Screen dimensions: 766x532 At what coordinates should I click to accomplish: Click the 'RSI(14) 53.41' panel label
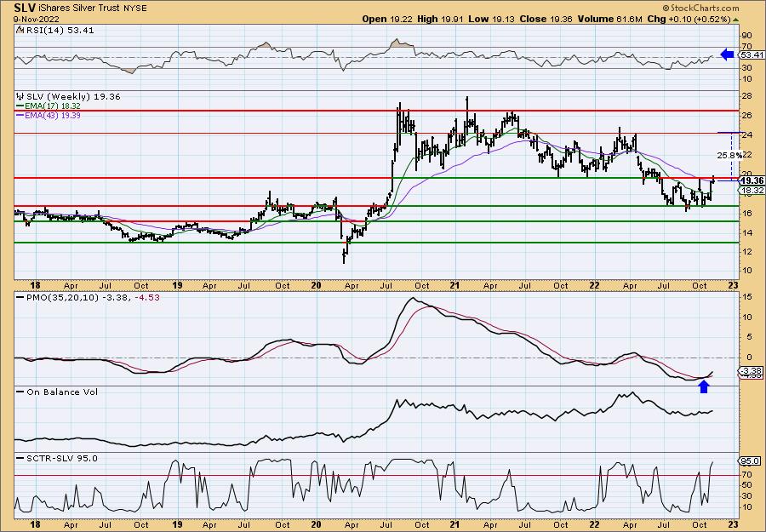coord(59,30)
